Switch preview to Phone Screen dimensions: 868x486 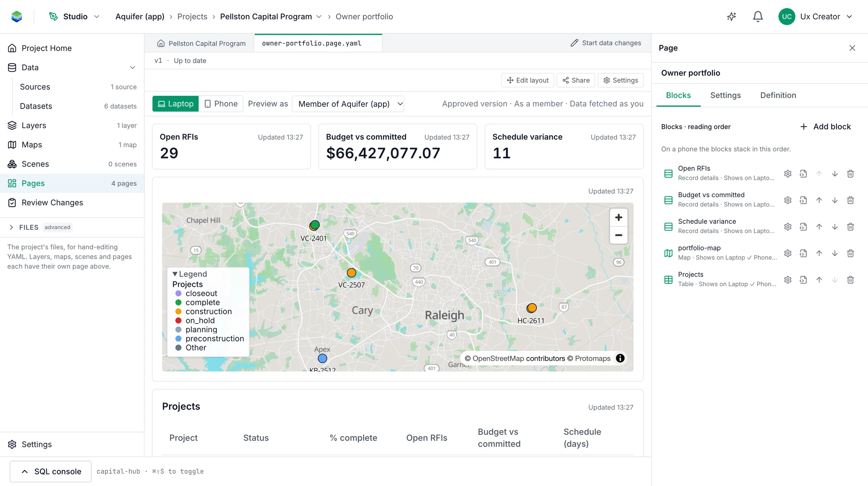pyautogui.click(x=221, y=104)
